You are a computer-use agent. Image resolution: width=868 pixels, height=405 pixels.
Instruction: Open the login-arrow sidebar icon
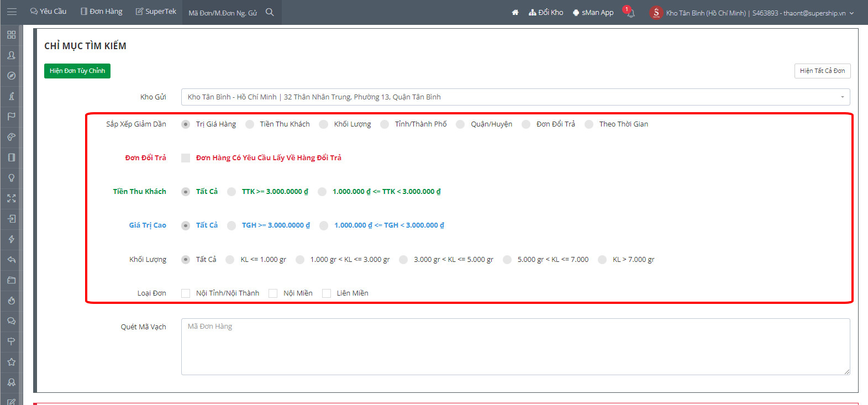[11, 219]
